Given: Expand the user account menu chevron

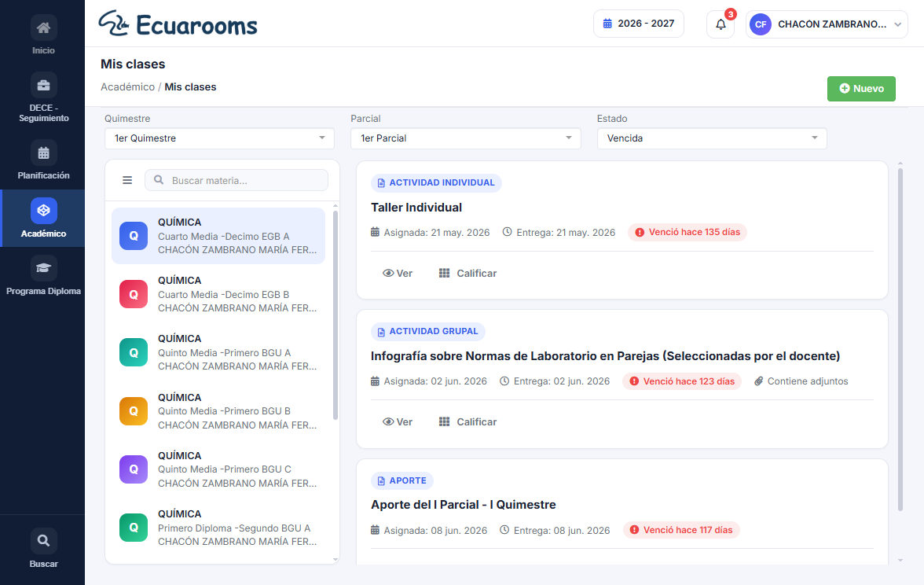Looking at the screenshot, I should [898, 25].
